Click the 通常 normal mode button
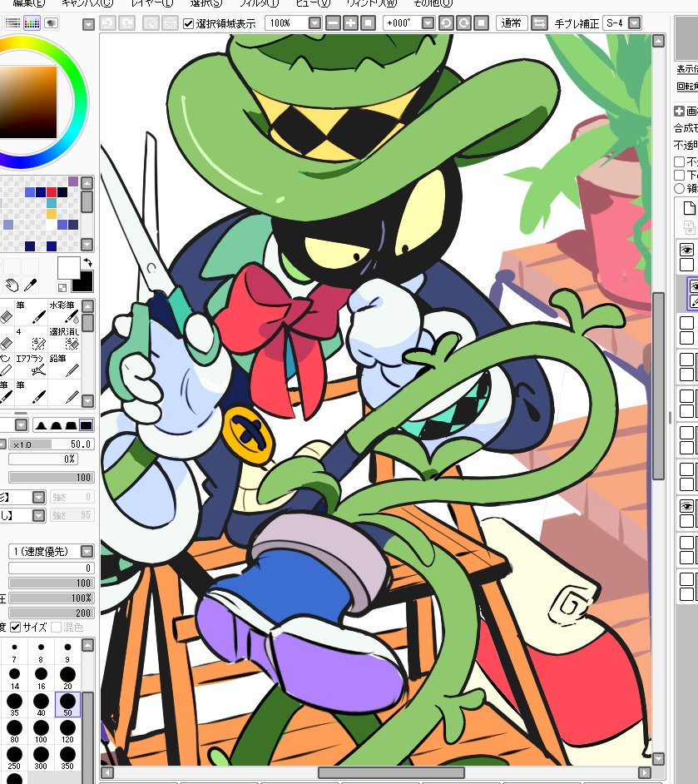 511,23
